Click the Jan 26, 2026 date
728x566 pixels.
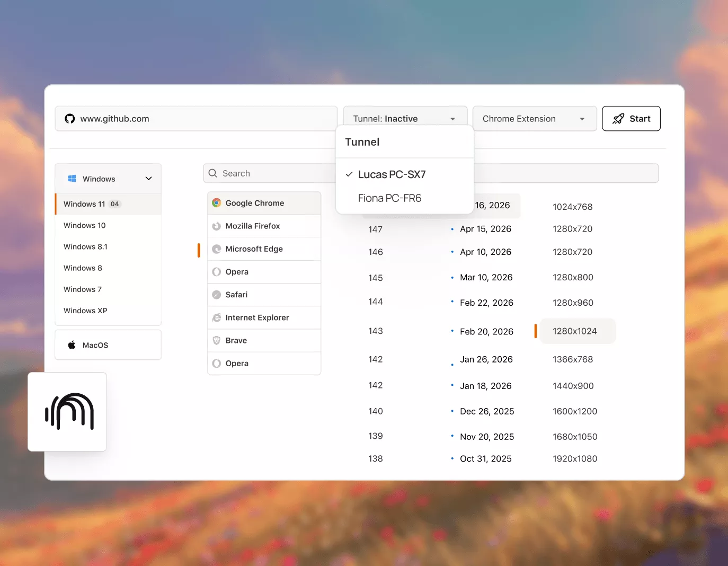486,359
